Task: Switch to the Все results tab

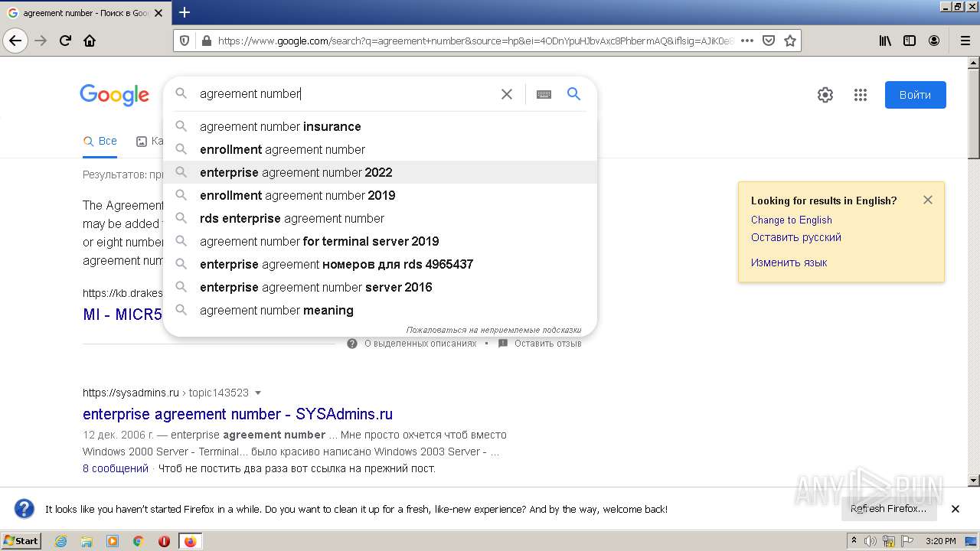Action: click(100, 142)
